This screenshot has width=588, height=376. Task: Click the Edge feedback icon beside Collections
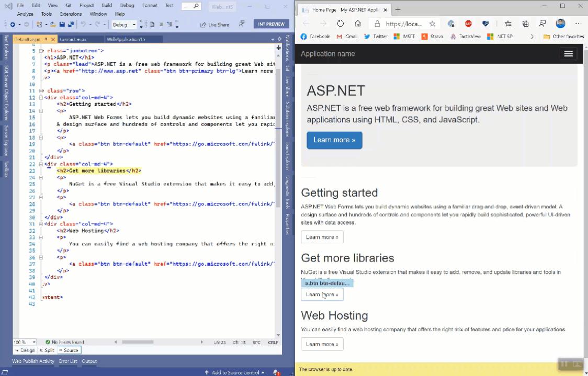(x=542, y=24)
